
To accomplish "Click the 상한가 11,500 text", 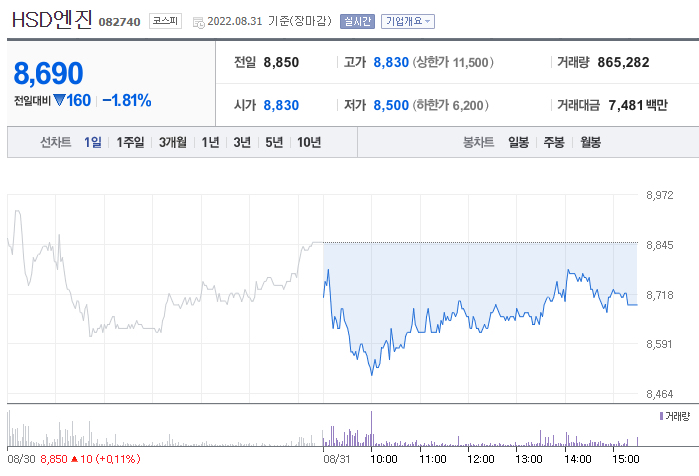I will point(453,62).
